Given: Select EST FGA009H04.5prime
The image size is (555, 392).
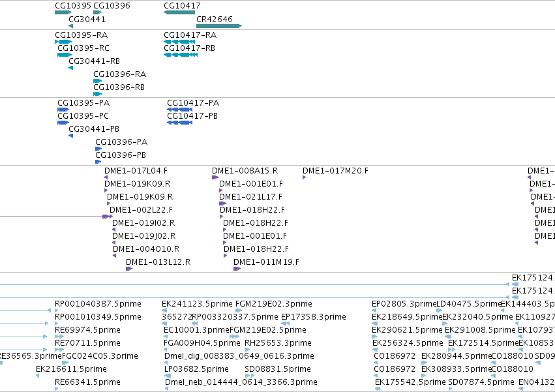Looking at the screenshot, I should click(202, 343).
